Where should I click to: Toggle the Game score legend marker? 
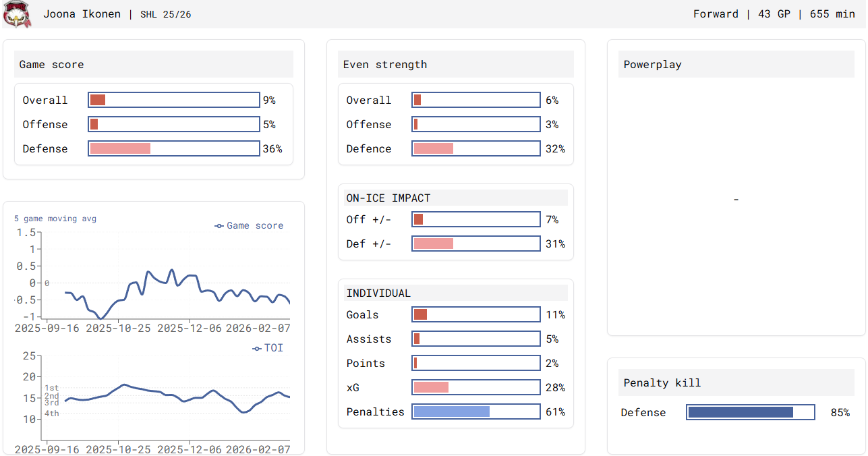coord(219,226)
